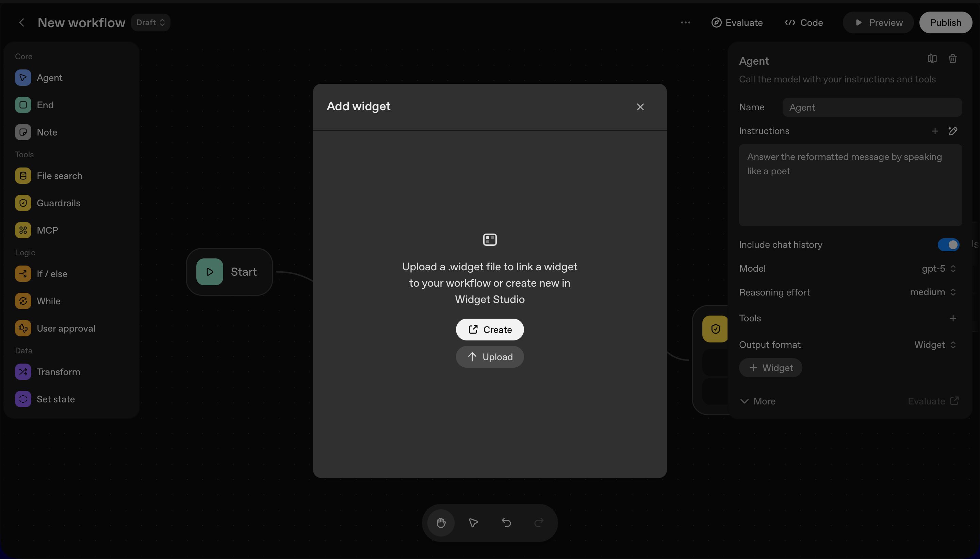Open the three-dots more options menu

(x=685, y=23)
